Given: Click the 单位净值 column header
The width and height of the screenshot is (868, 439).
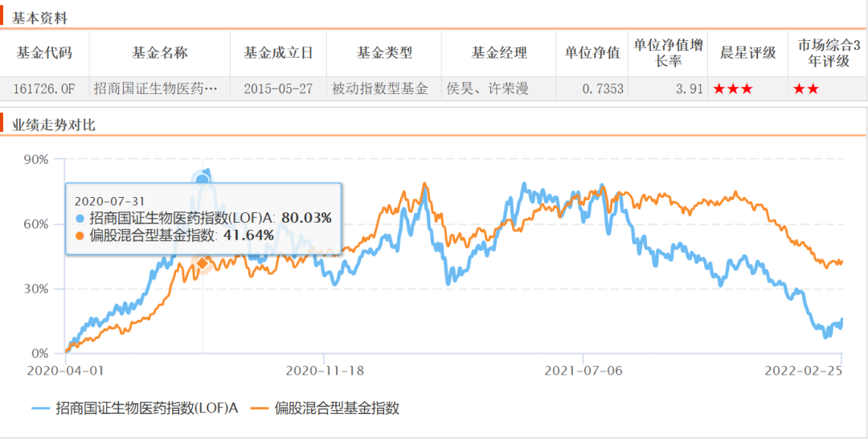Looking at the screenshot, I should (x=592, y=53).
